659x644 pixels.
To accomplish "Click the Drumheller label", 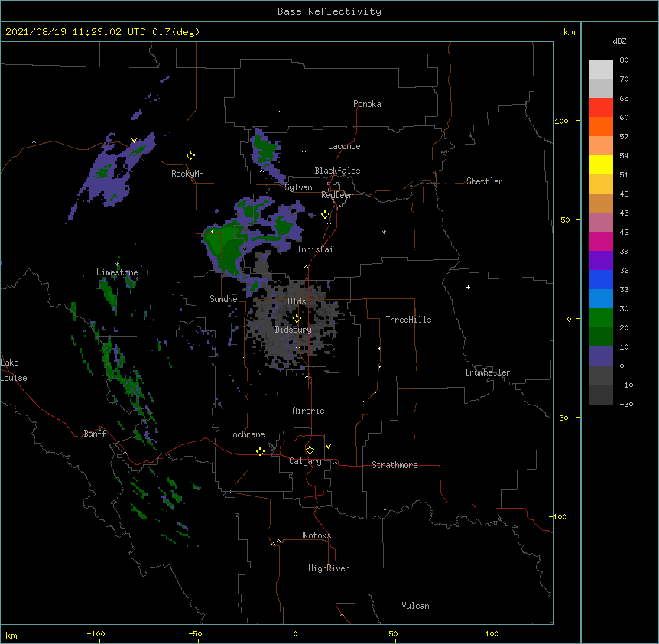I will point(488,372).
